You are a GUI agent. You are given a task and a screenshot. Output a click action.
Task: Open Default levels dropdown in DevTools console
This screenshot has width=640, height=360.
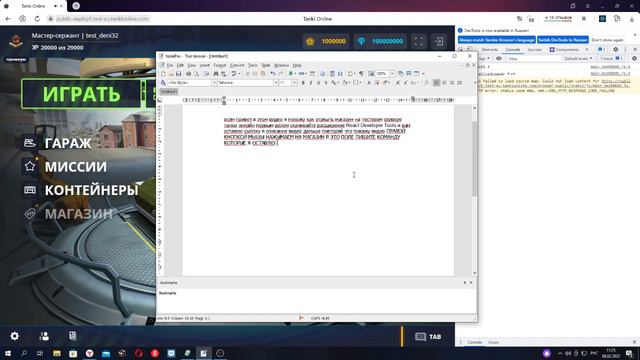pos(578,59)
